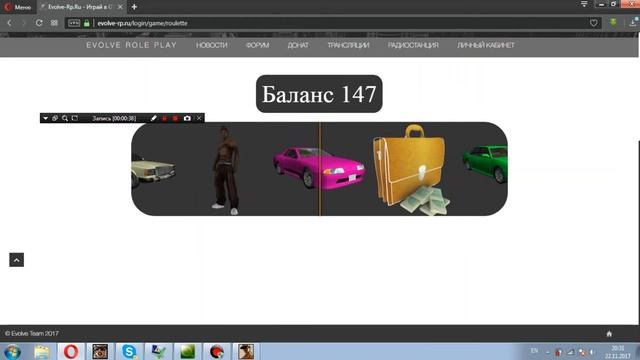The height and width of the screenshot is (360, 640).
Task: Open the ФОРУМ menu item
Action: coord(258,45)
